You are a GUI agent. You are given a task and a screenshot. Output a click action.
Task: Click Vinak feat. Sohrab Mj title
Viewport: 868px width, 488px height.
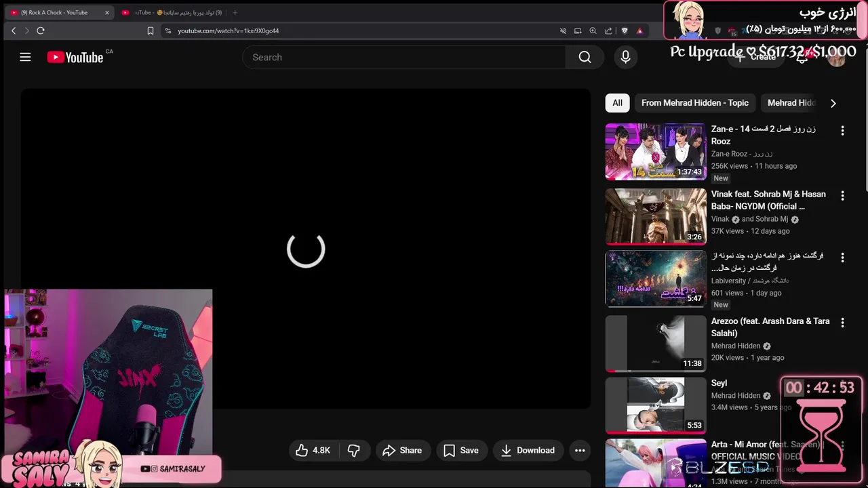(768, 200)
